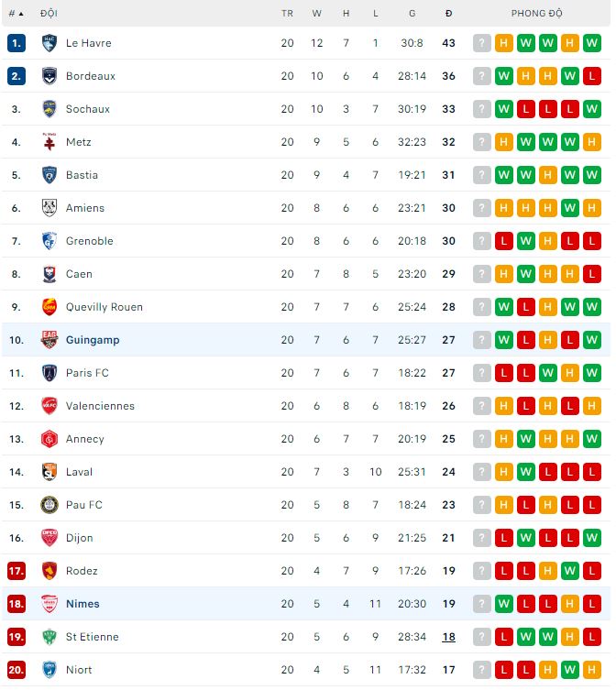Click St Etienne's underlined 18 points

coord(448,637)
